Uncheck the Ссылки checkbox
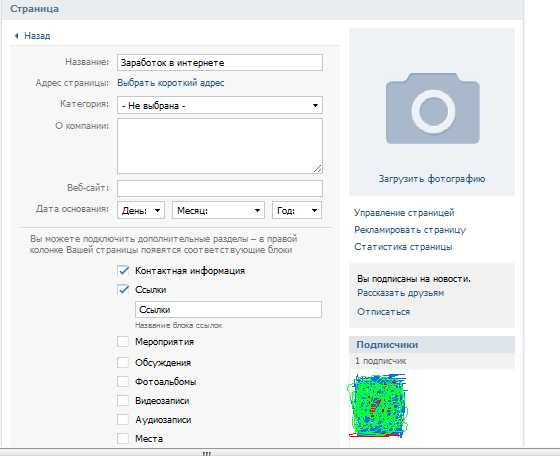Viewport: 560px width, 456px height. click(x=123, y=289)
